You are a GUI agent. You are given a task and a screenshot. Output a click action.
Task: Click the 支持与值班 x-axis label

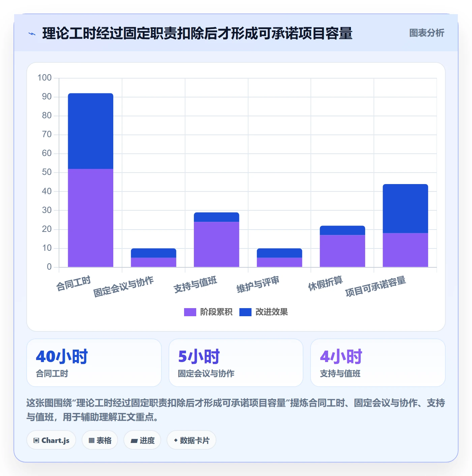pyautogui.click(x=196, y=285)
